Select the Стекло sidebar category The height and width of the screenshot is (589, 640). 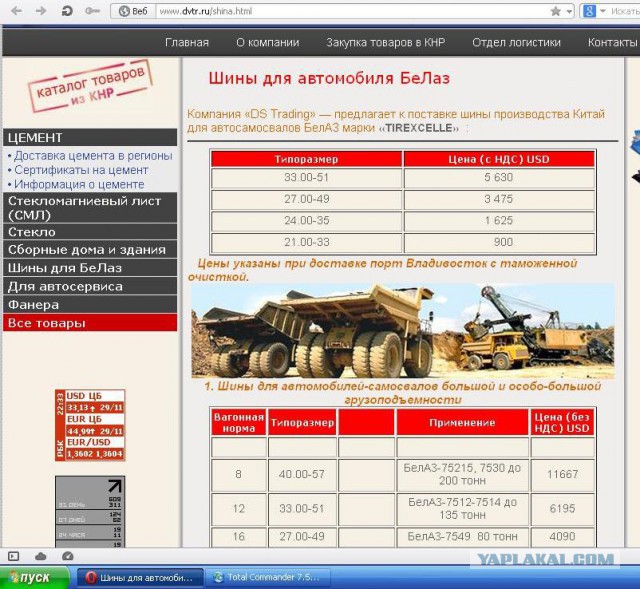[x=90, y=232]
